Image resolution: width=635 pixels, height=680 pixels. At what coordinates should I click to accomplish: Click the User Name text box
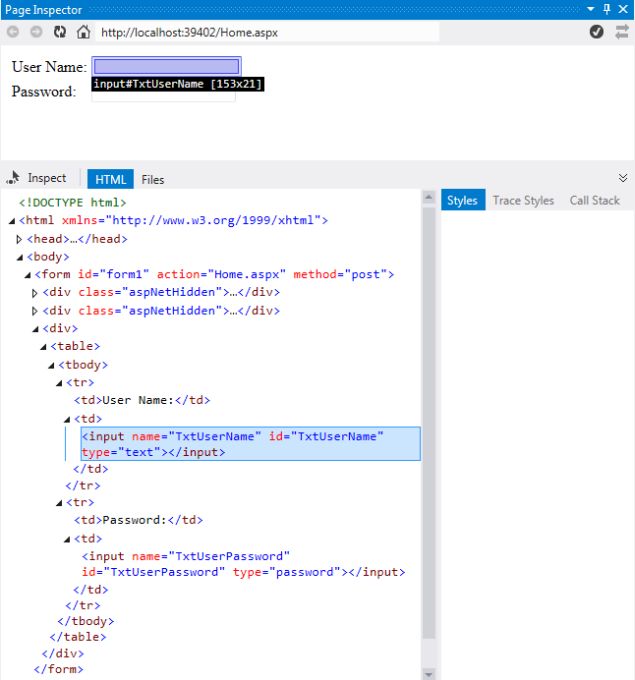pos(167,66)
